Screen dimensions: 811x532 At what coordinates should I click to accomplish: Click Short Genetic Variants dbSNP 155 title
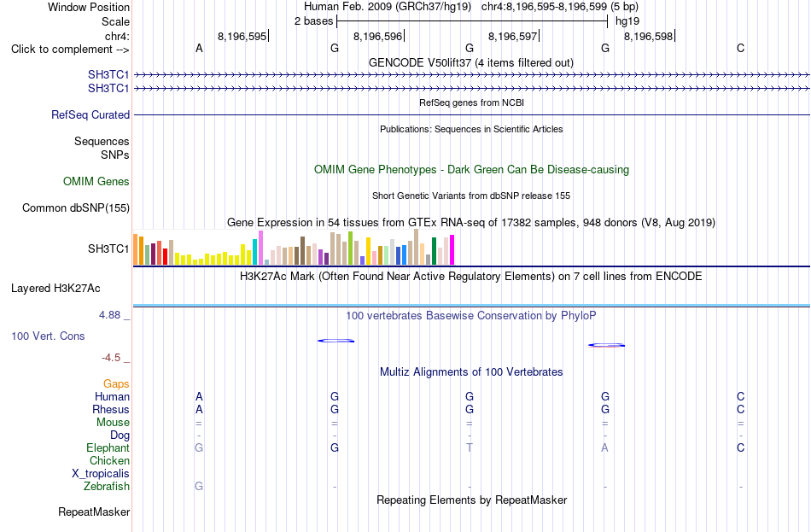tap(471, 196)
